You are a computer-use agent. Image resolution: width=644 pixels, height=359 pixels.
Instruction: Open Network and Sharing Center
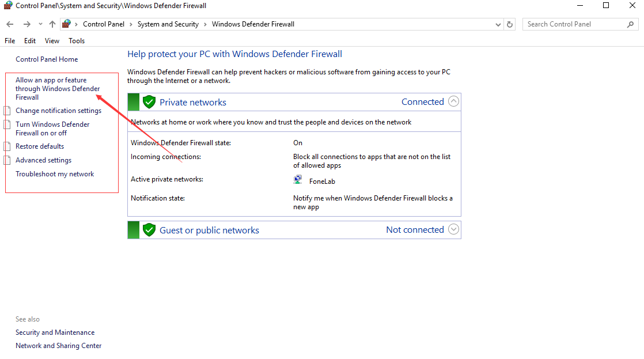[x=58, y=346]
